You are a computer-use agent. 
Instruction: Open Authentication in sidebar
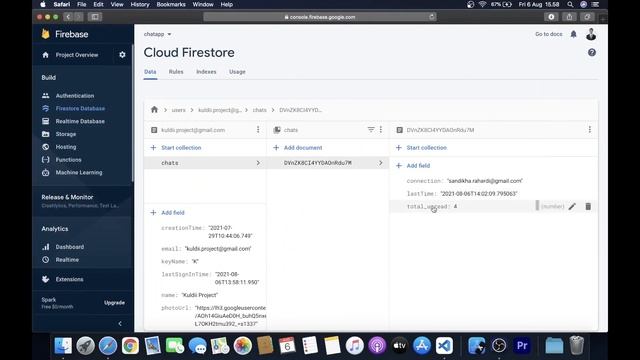click(75, 96)
